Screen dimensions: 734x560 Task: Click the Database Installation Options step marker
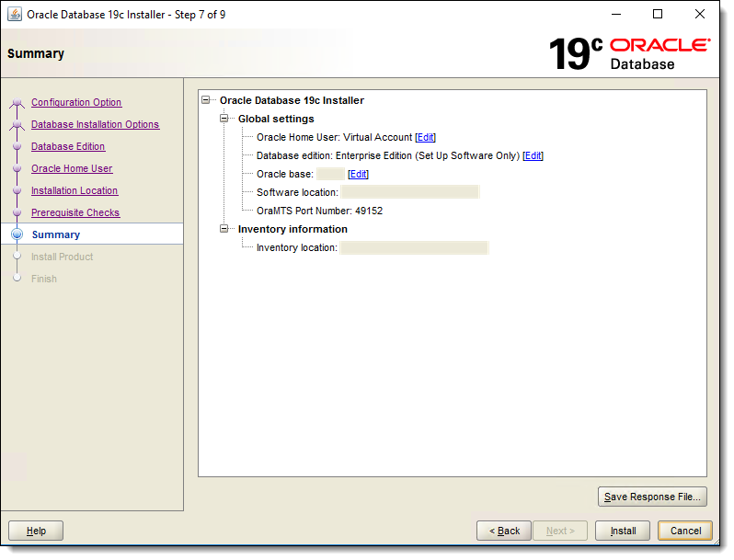pyautogui.click(x=17, y=124)
